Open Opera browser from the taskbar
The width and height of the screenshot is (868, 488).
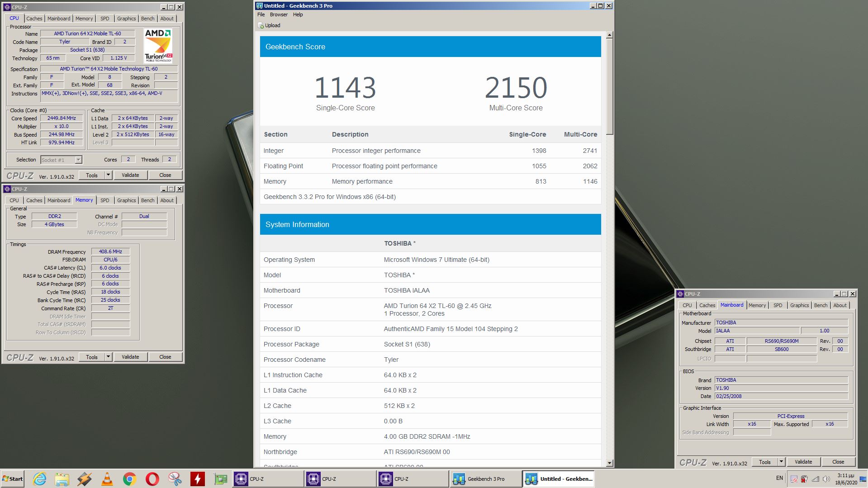coord(152,479)
